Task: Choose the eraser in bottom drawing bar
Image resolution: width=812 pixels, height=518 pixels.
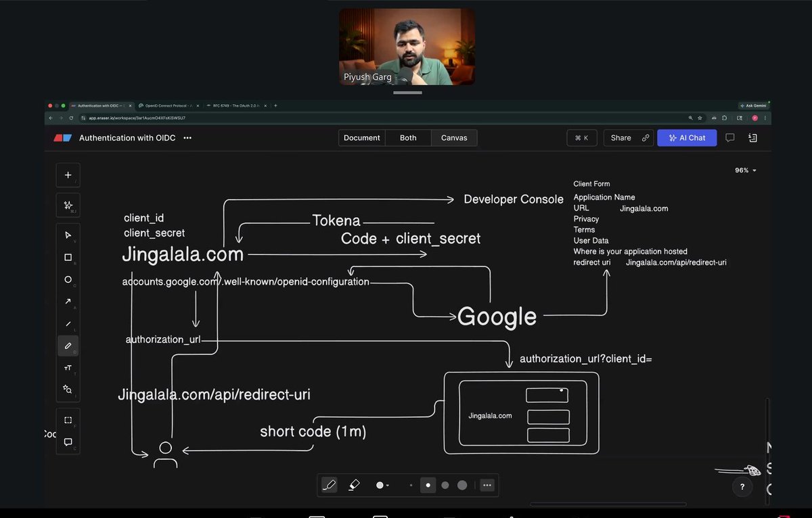Action: click(x=354, y=485)
